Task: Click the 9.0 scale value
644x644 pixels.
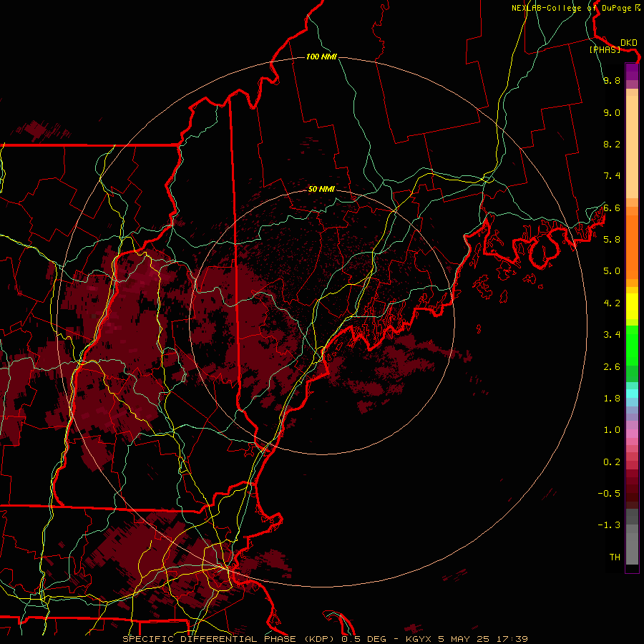Action: (x=612, y=112)
